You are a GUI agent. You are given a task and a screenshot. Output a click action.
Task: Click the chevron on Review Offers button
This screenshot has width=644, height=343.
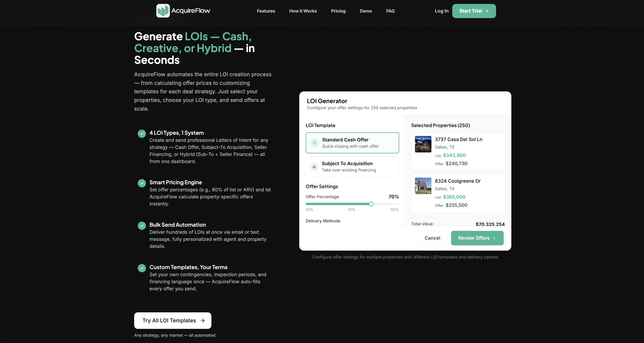click(x=494, y=238)
